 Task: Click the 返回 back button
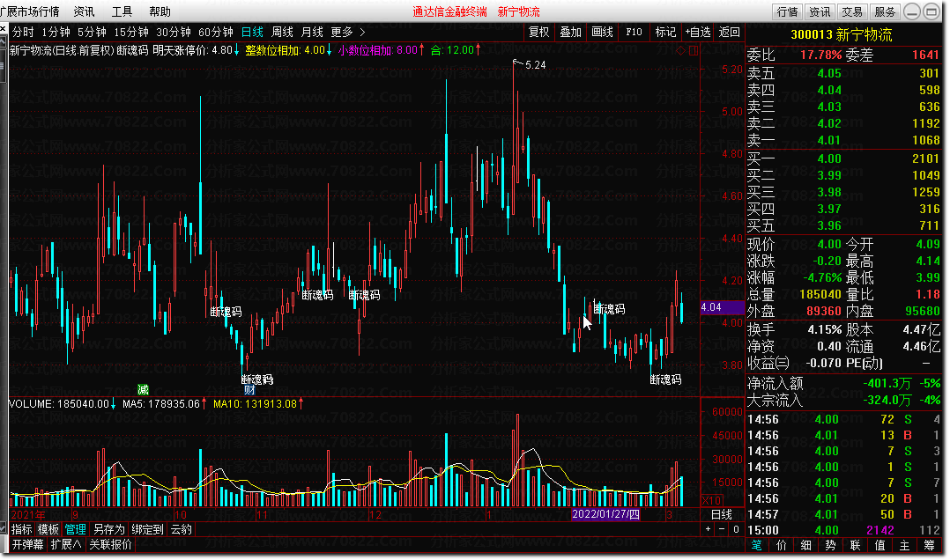(729, 32)
